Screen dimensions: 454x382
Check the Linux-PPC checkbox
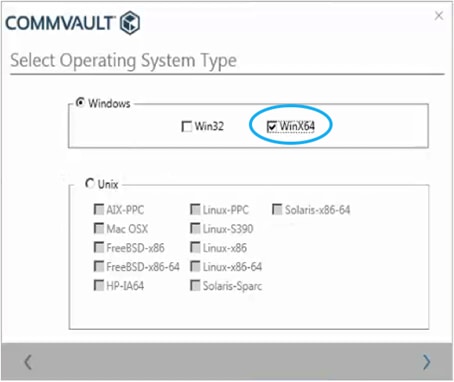coord(195,210)
